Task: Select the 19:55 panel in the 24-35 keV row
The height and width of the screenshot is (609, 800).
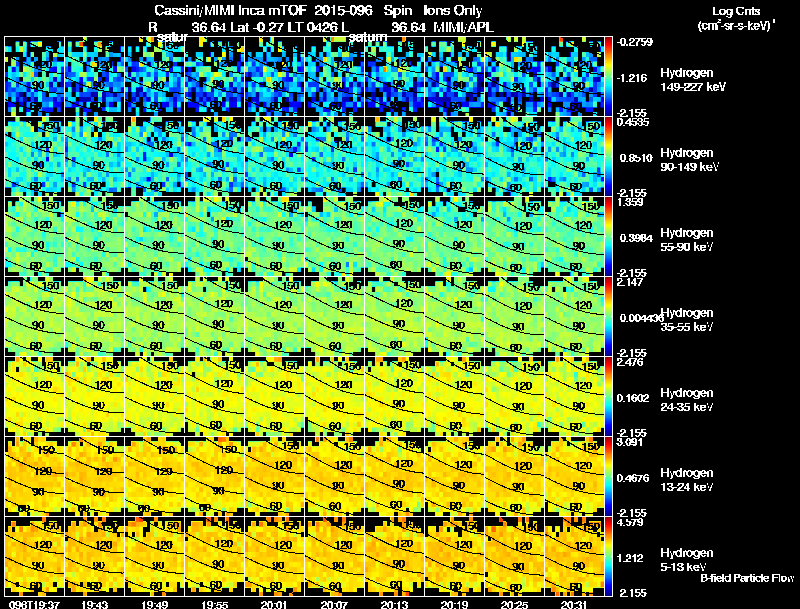Action: (214, 396)
